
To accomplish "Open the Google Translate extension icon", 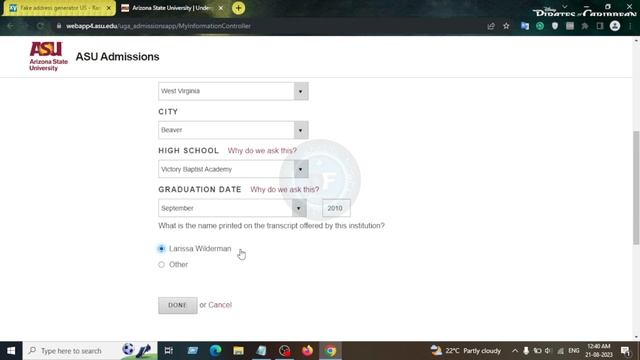I will tap(525, 26).
